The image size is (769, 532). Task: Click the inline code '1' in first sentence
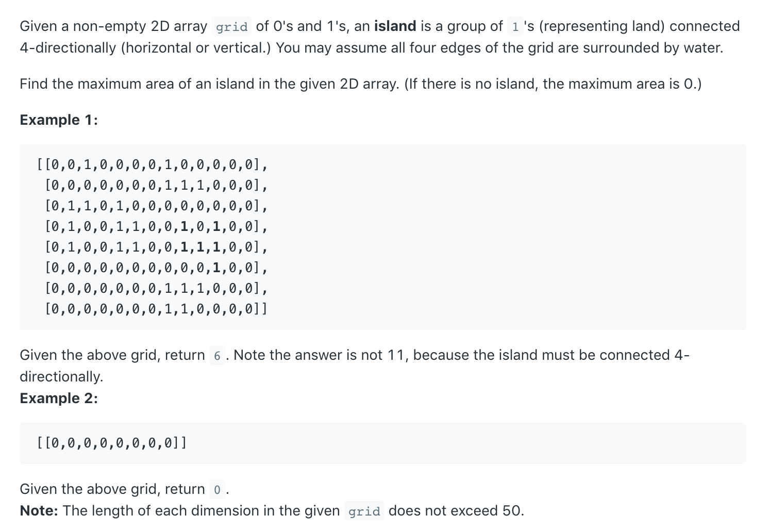[515, 27]
